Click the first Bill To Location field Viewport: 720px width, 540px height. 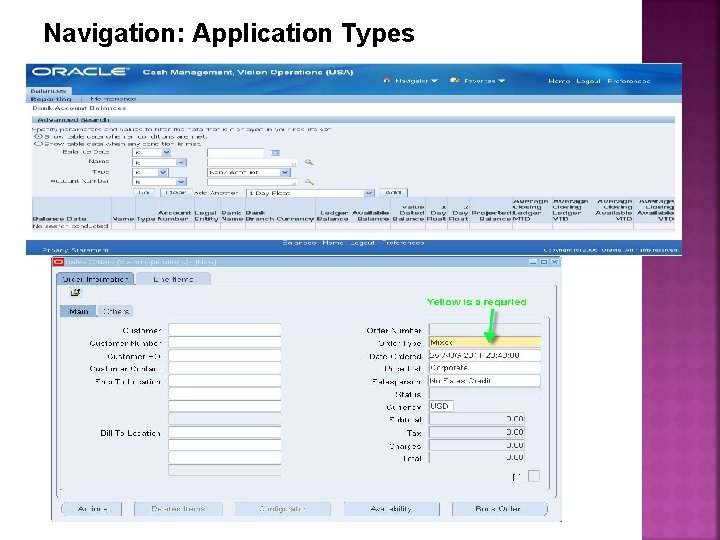click(225, 433)
